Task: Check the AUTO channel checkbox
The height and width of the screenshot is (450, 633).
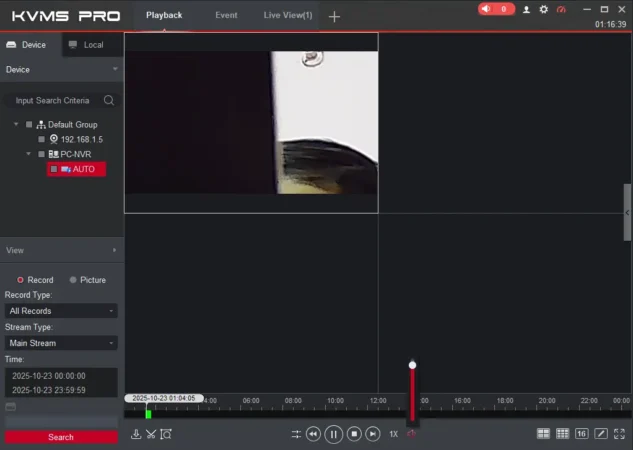Action: coord(54,169)
